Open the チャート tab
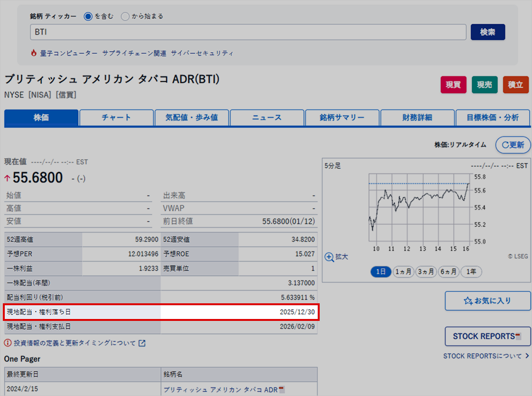Screen dimensions: 532x396 coord(116,117)
